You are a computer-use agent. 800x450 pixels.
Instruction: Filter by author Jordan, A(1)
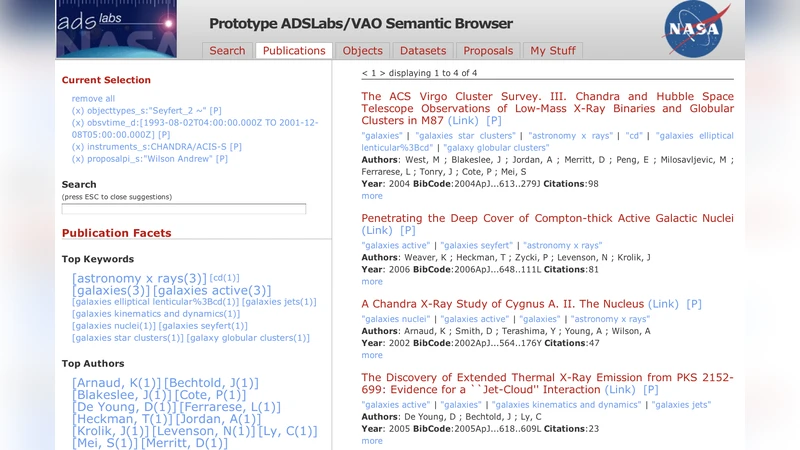[x=218, y=419]
